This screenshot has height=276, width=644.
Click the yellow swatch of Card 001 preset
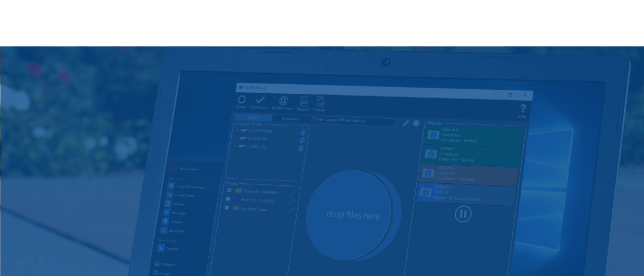(x=238, y=191)
